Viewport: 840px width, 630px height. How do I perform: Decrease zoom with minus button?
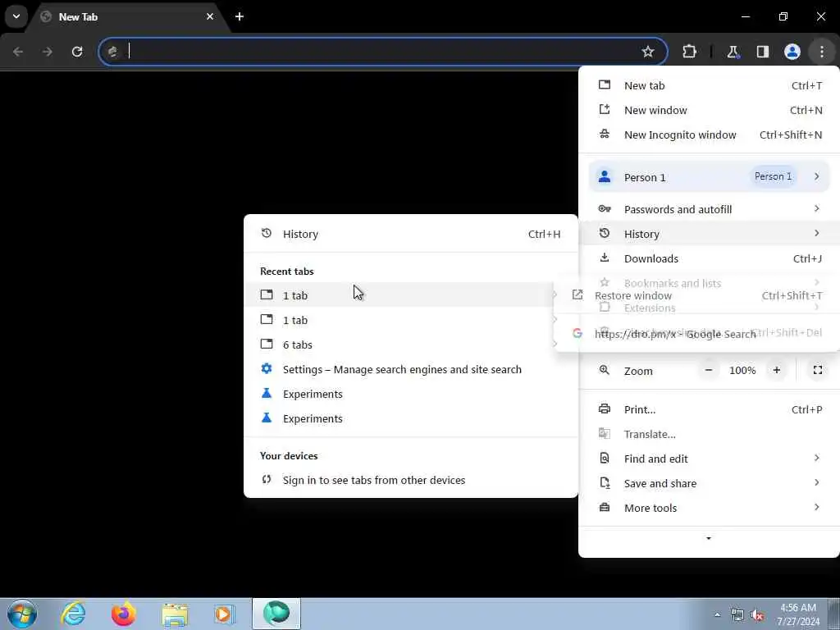[x=708, y=370]
